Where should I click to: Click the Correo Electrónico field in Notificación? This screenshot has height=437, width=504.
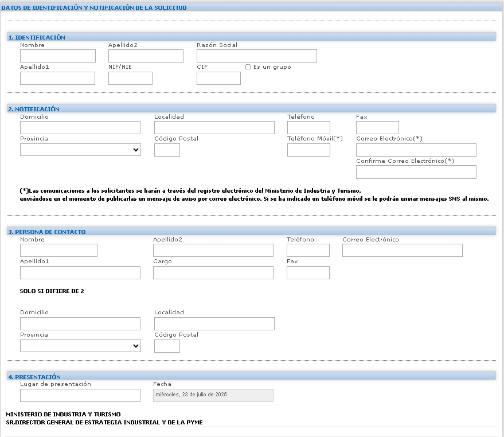tap(416, 150)
